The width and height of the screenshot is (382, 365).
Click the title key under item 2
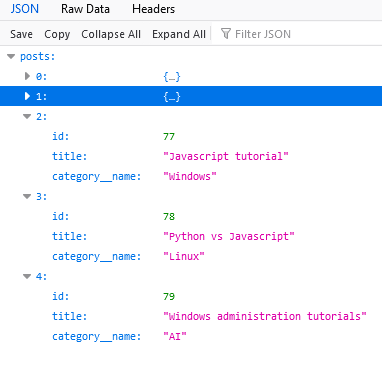click(x=70, y=156)
